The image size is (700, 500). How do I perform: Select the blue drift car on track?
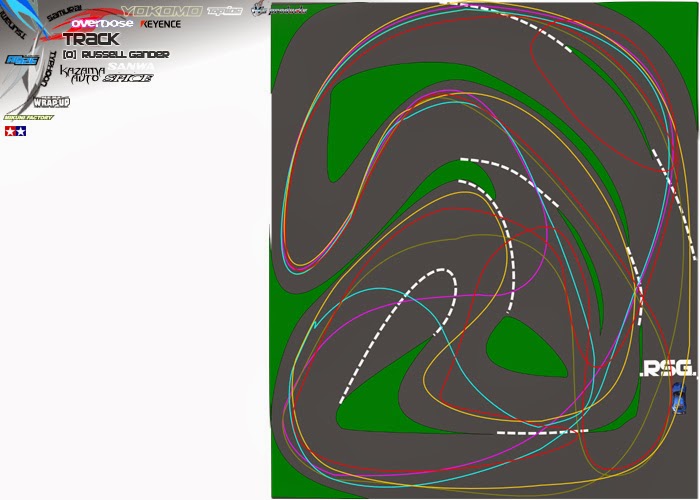point(679,398)
